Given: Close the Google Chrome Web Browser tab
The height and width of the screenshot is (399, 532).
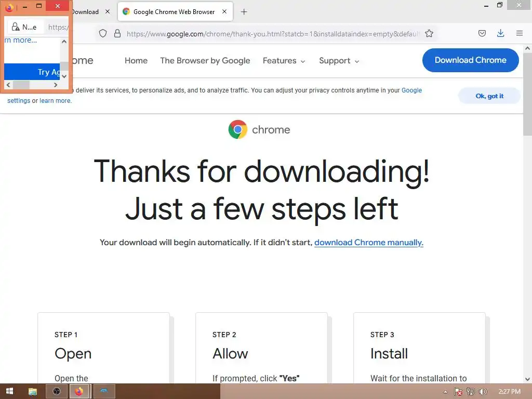Looking at the screenshot, I should point(224,11).
